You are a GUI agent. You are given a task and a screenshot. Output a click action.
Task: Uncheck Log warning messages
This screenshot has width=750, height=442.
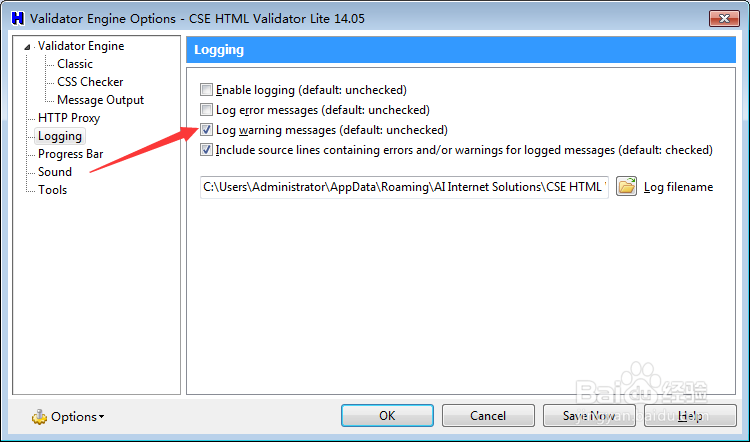(x=207, y=130)
